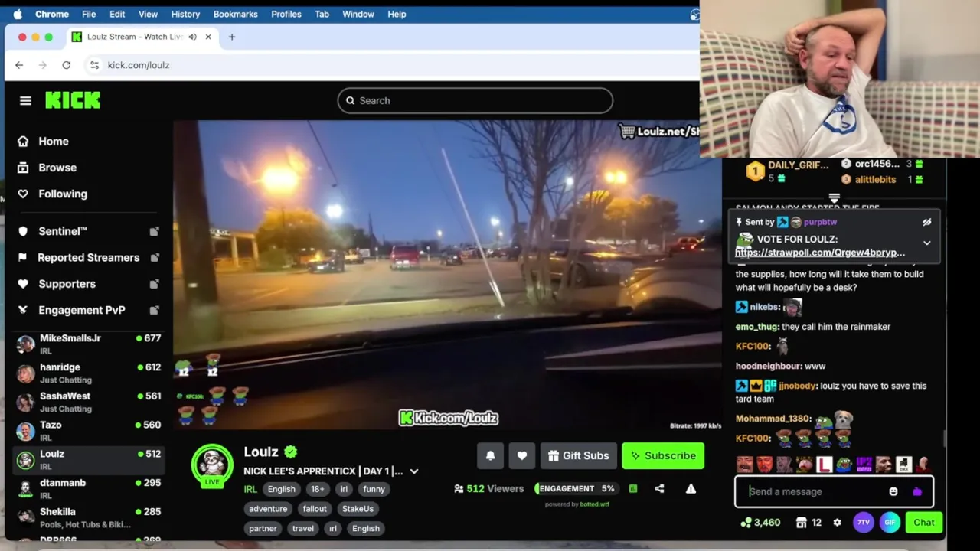Open the Window menu

[x=358, y=14]
